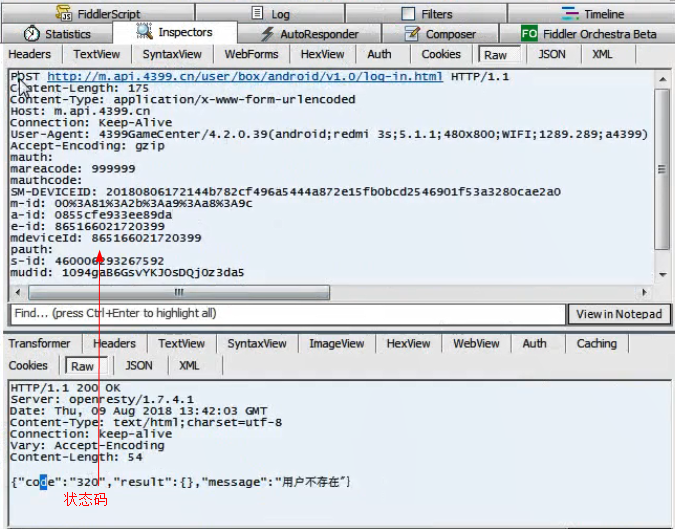Click the horizontal scroll left arrow
The width and height of the screenshot is (675, 529).
tap(18, 292)
